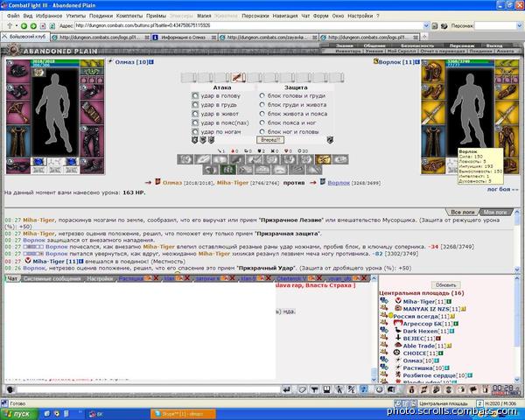Select attack 'удар в пояс(пах)'

pos(195,122)
